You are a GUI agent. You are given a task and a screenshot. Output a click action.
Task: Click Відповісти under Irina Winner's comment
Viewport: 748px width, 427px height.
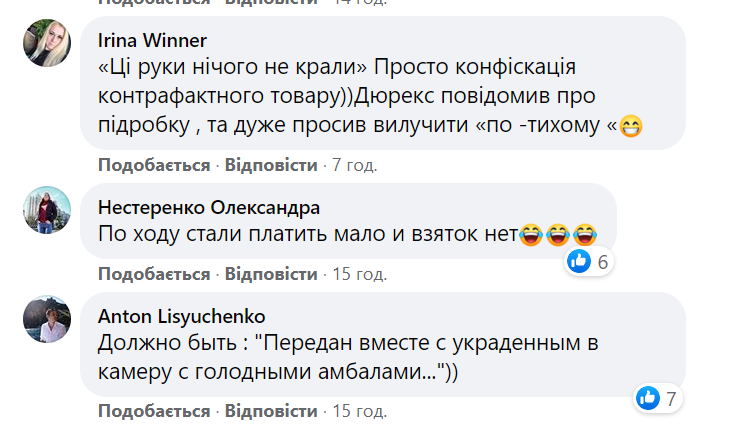pyautogui.click(x=271, y=164)
